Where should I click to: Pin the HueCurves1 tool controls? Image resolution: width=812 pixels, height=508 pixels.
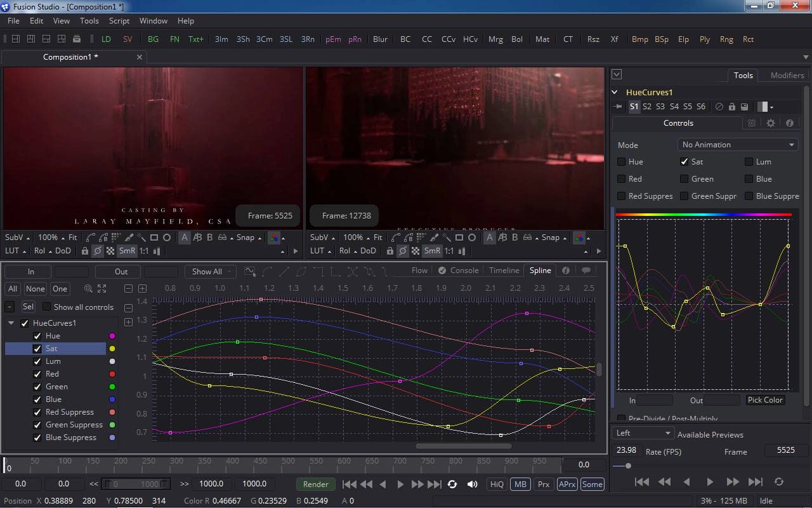coord(619,107)
